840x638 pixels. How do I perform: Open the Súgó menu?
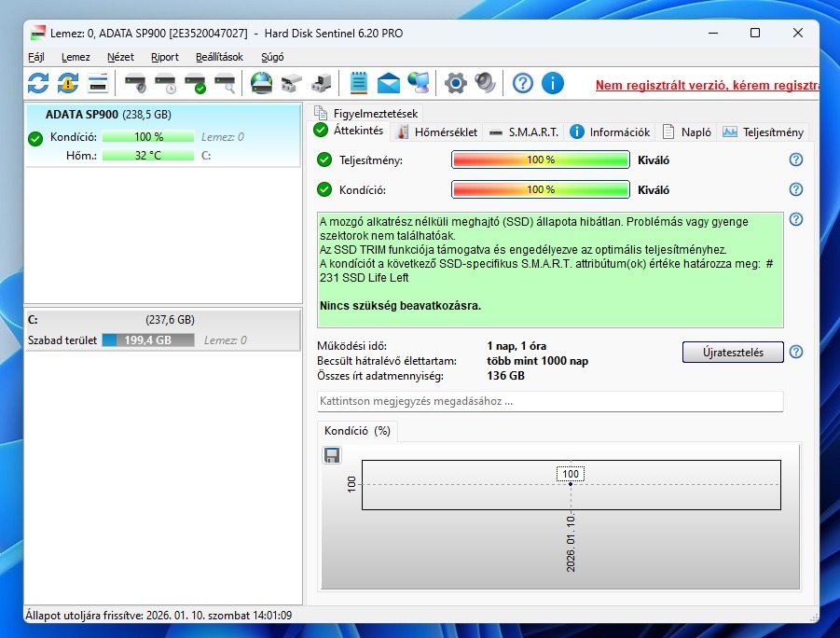pos(272,57)
